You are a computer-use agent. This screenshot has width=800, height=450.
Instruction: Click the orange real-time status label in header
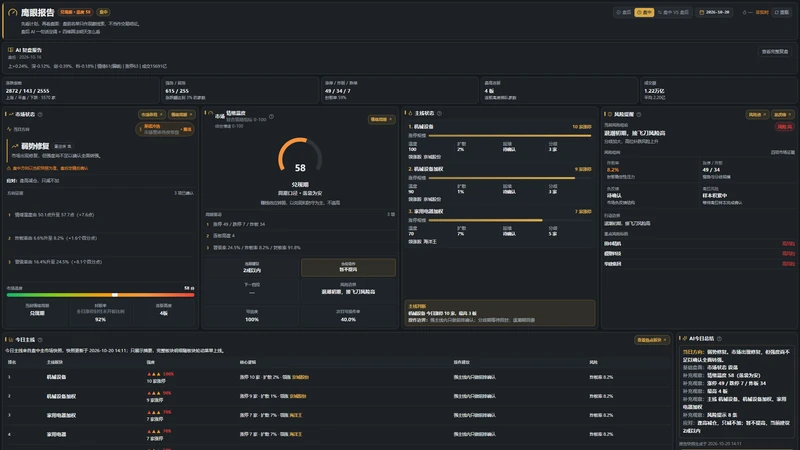click(x=762, y=12)
